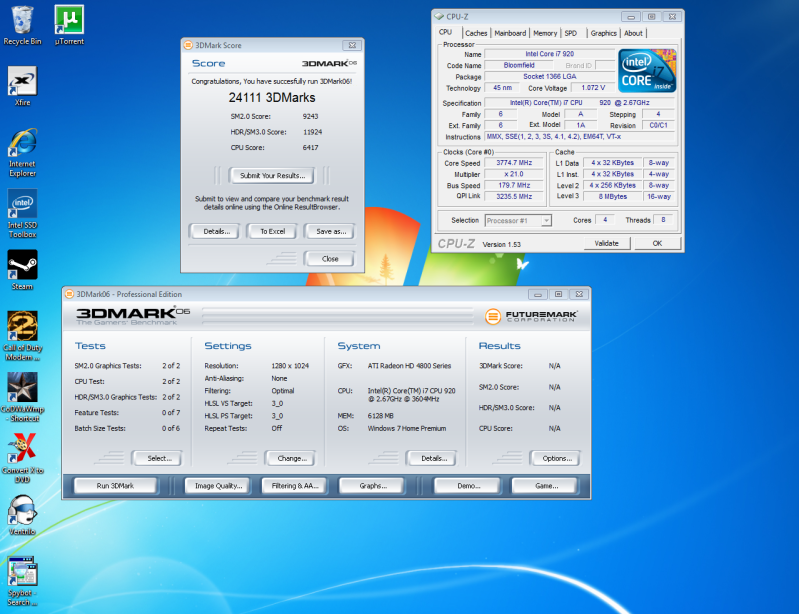Open the Convert X to DVD icon
The image size is (799, 614).
(x=22, y=458)
